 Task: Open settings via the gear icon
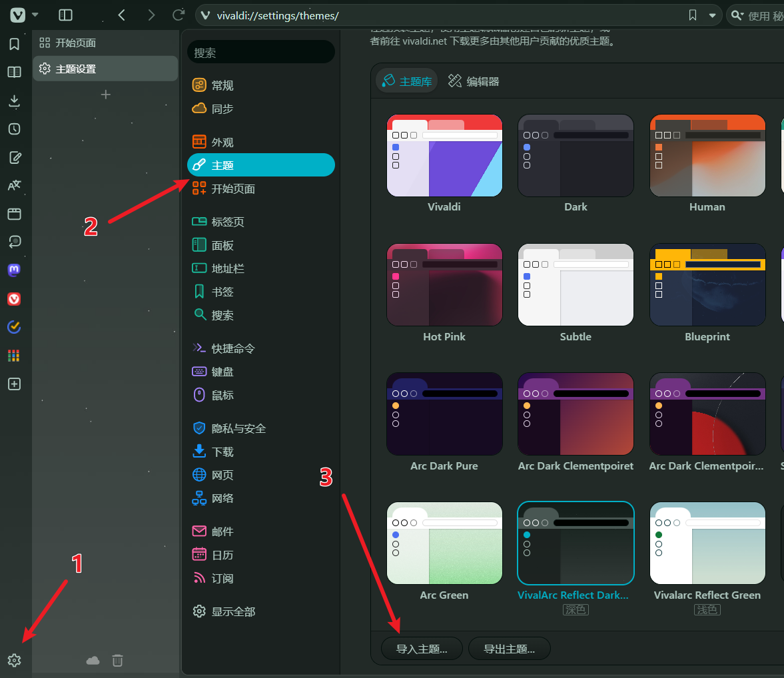15,661
